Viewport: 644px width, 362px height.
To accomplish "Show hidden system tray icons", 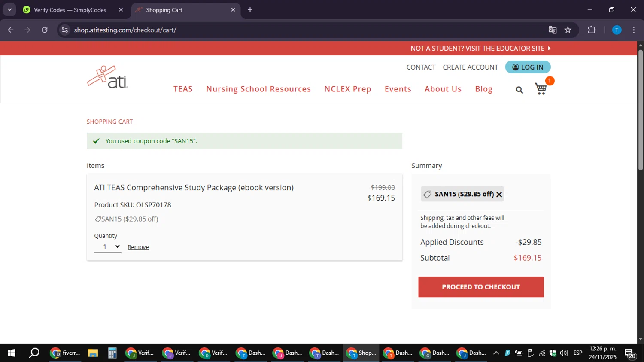I will click(x=496, y=353).
